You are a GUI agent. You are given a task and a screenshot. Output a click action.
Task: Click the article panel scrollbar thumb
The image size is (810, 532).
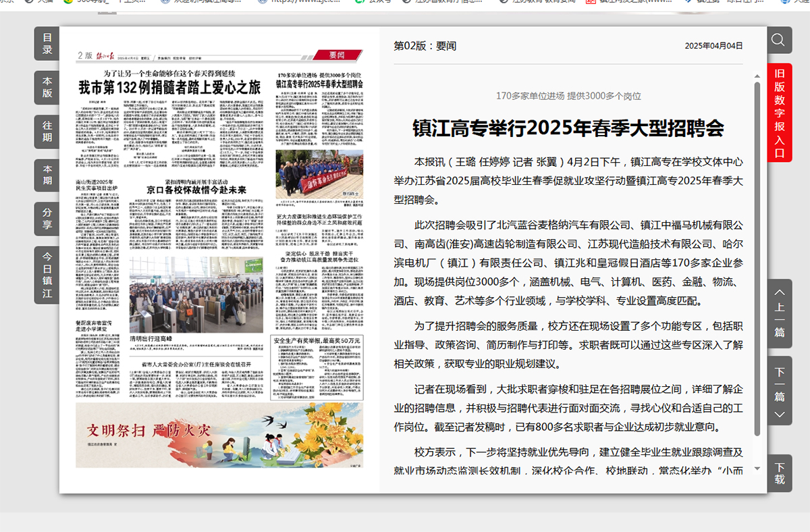tap(757, 259)
